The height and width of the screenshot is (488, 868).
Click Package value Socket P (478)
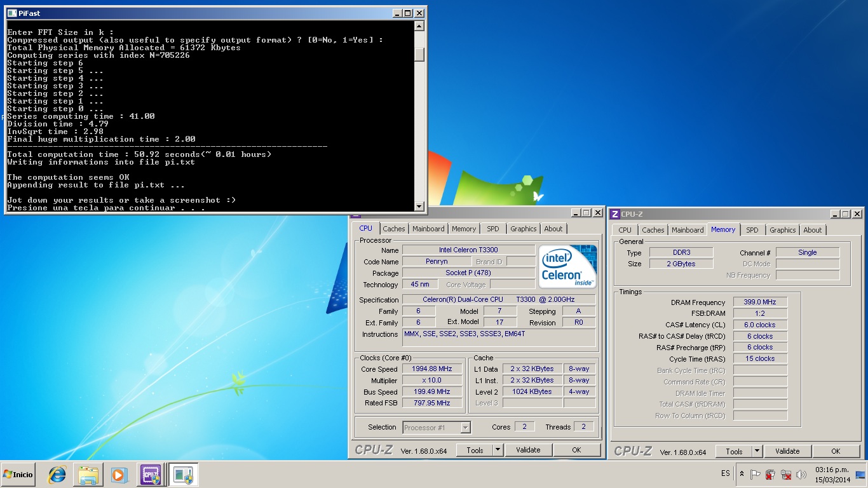[468, 273]
